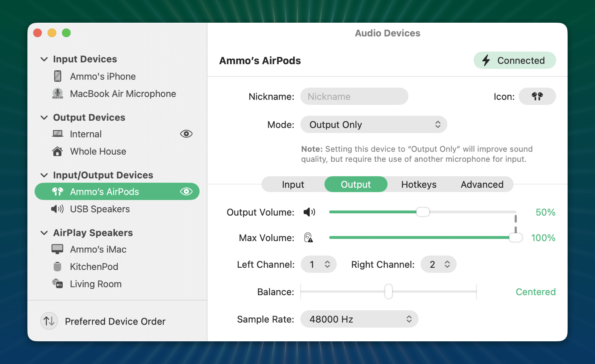Click the Max Volume hearing warning icon
595x364 pixels.
pyautogui.click(x=308, y=238)
